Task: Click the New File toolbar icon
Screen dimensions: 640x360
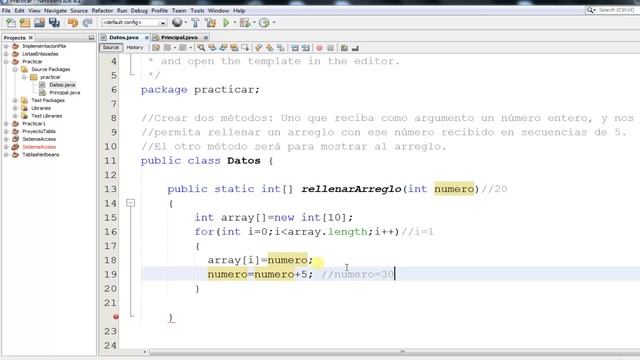Action: pos(11,23)
